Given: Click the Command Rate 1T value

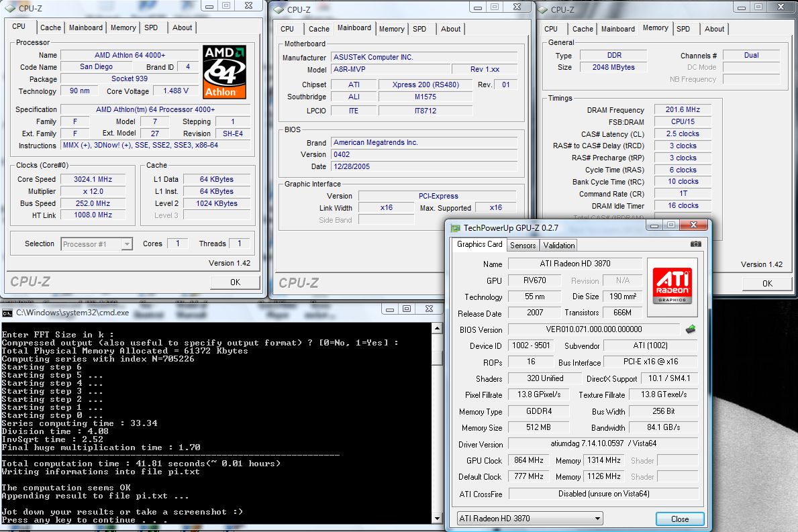Looking at the screenshot, I should [683, 193].
